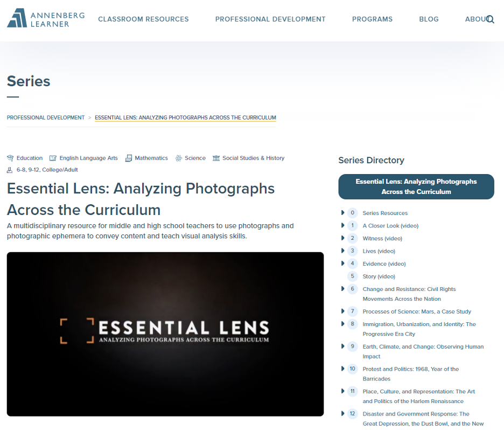Click the Social Studies building icon

pos(216,158)
